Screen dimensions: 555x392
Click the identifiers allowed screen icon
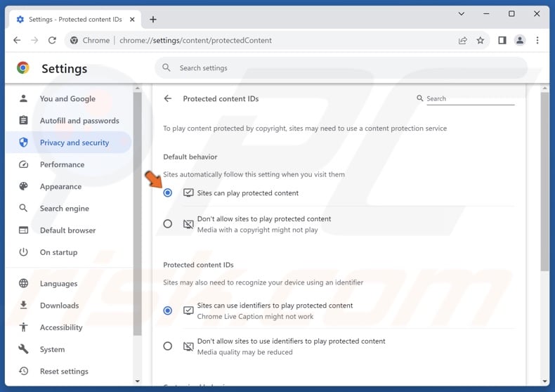point(188,311)
